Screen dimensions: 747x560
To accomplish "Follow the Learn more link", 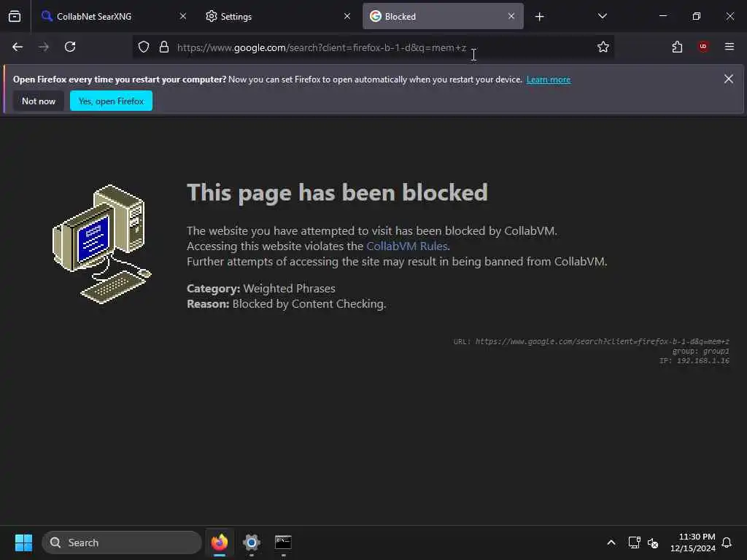I will tap(549, 79).
